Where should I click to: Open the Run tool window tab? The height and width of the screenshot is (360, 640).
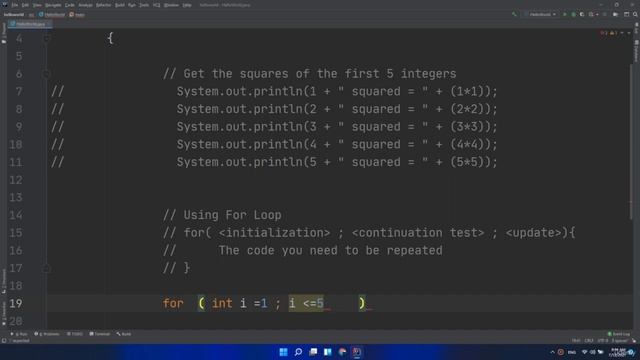pos(19,334)
